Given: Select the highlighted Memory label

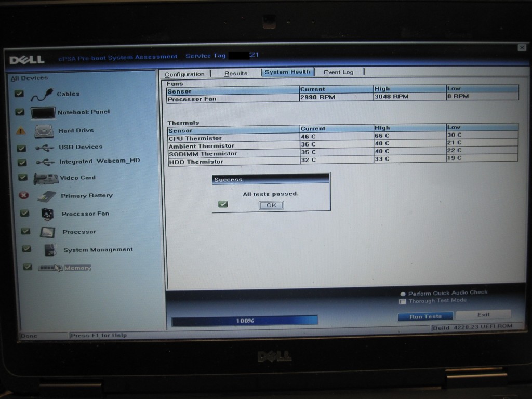Looking at the screenshot, I should click(78, 268).
